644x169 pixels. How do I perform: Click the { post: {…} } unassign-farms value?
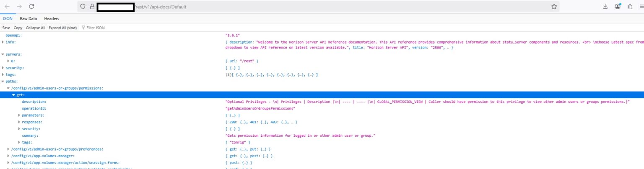[x=239, y=162]
